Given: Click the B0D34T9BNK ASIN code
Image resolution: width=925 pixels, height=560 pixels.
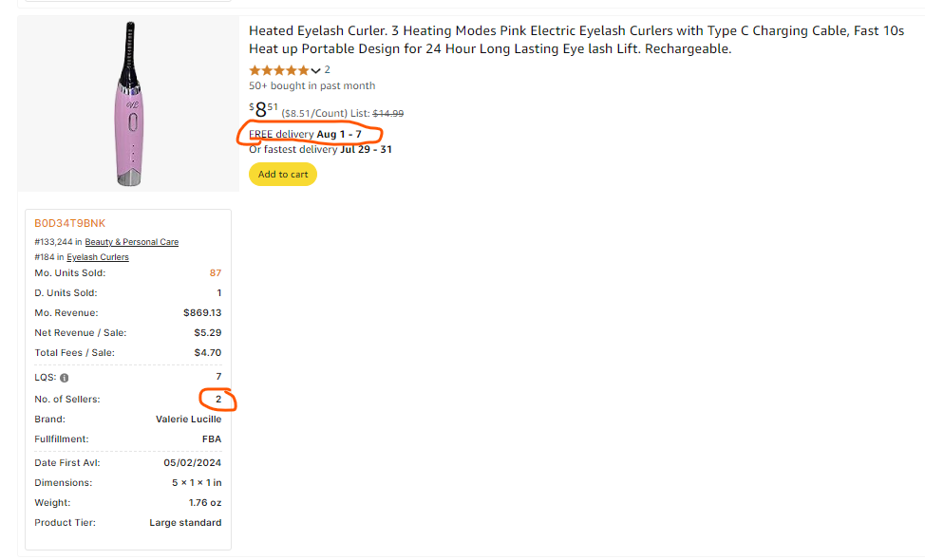Looking at the screenshot, I should pos(69,223).
